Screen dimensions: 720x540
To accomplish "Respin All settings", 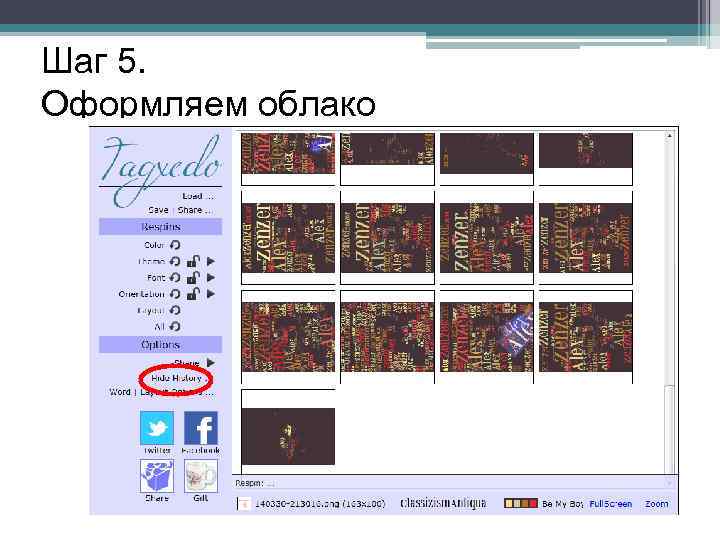I will pyautogui.click(x=174, y=326).
